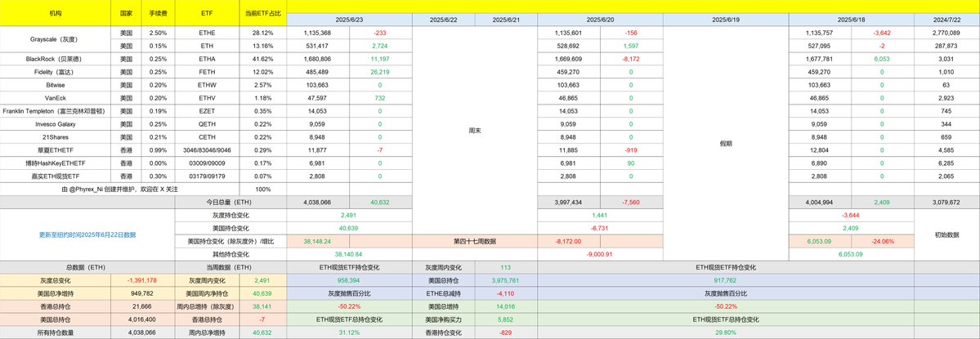This screenshot has height=339, width=980.
Task: Select the 当前ETF占比 header cell
Action: point(263,13)
